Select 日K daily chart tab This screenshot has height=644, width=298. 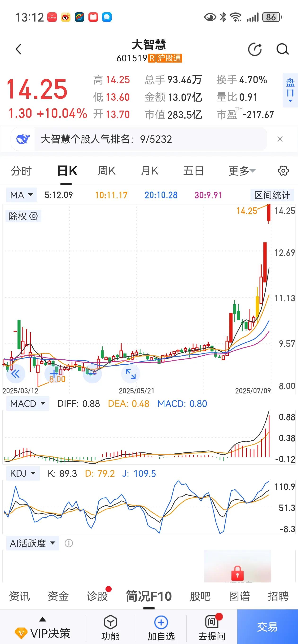[x=67, y=171]
